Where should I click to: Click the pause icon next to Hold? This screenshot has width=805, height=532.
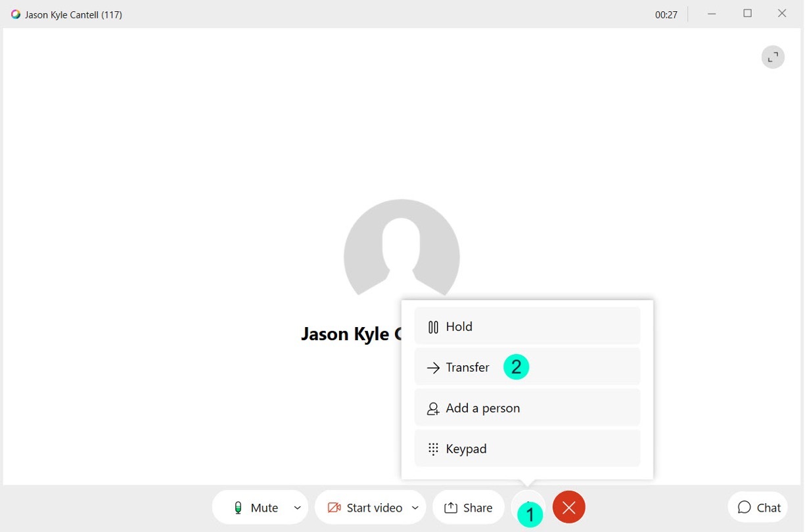click(432, 326)
